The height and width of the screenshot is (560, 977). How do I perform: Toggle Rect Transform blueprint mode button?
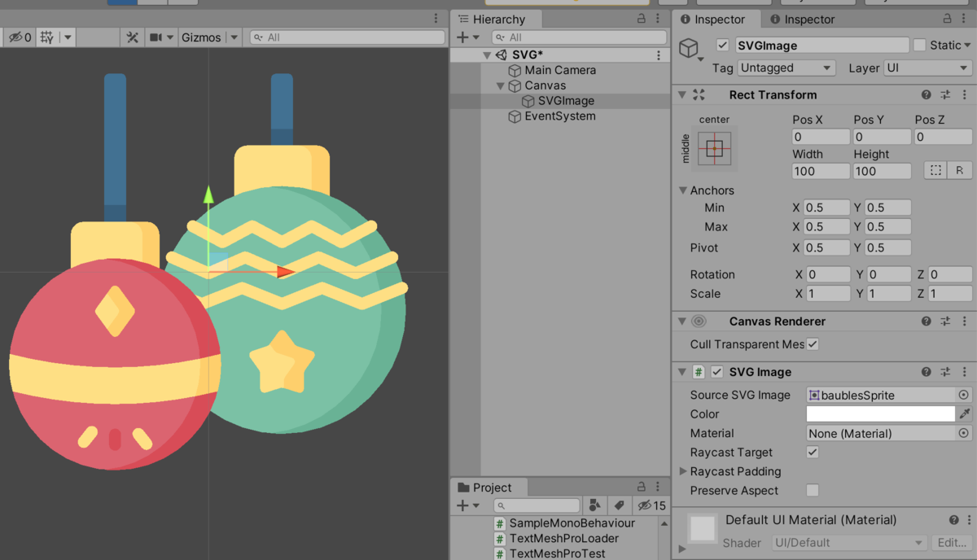[936, 170]
